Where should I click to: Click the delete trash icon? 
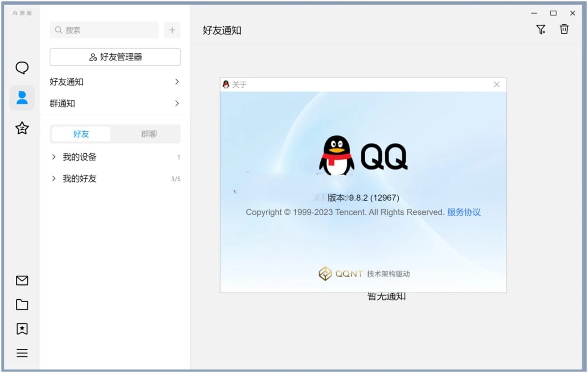click(564, 29)
